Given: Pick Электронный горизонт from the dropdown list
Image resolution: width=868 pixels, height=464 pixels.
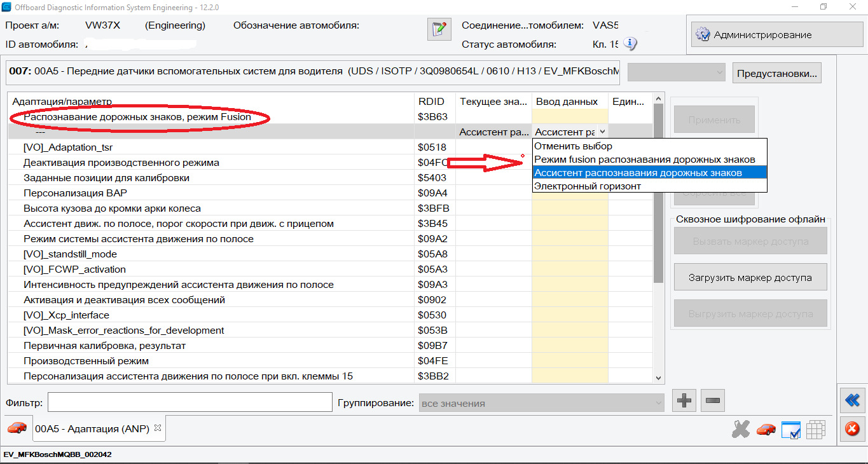Looking at the screenshot, I should (649, 186).
